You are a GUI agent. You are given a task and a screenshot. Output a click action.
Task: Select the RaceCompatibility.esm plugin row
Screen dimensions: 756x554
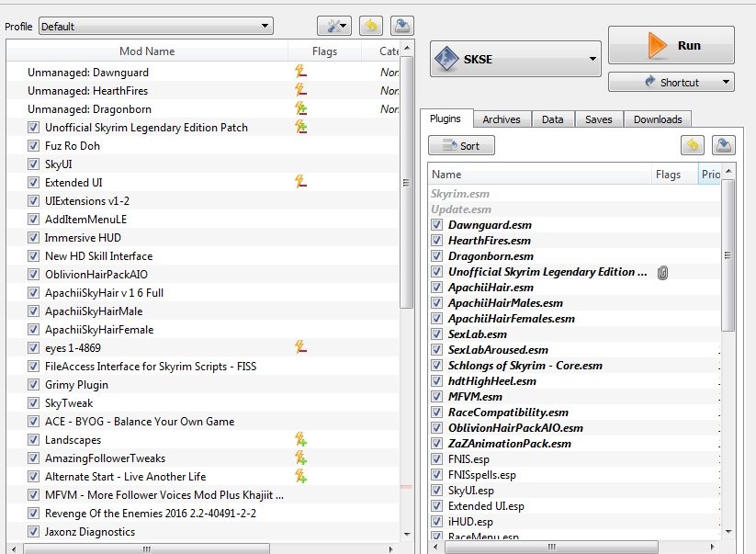[575, 413]
